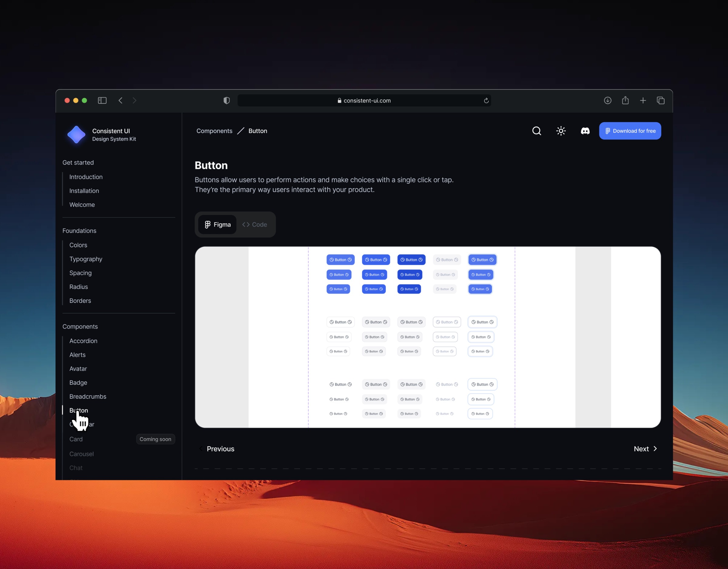Reload page with refresh icon

[486, 101]
